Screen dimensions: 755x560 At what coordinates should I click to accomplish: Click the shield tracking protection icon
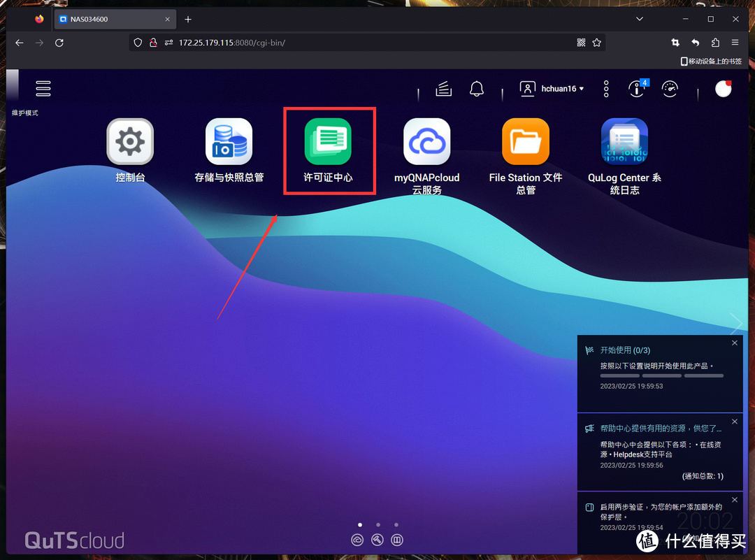point(138,43)
